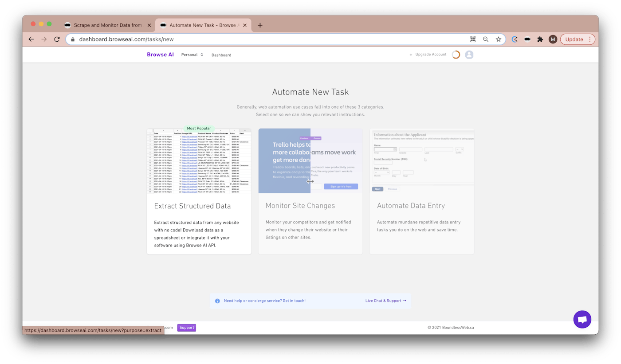Viewport: 621px width, 364px height.
Task: Click the browser forward arrow
Action: (x=44, y=39)
